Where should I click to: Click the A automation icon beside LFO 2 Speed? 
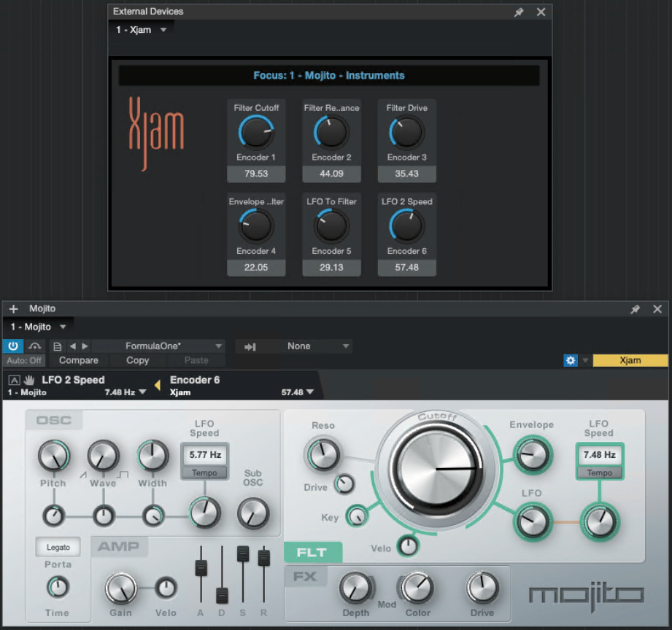point(14,380)
